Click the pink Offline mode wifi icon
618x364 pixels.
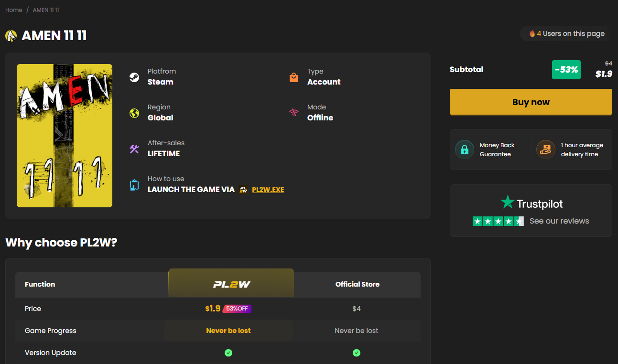tap(294, 113)
